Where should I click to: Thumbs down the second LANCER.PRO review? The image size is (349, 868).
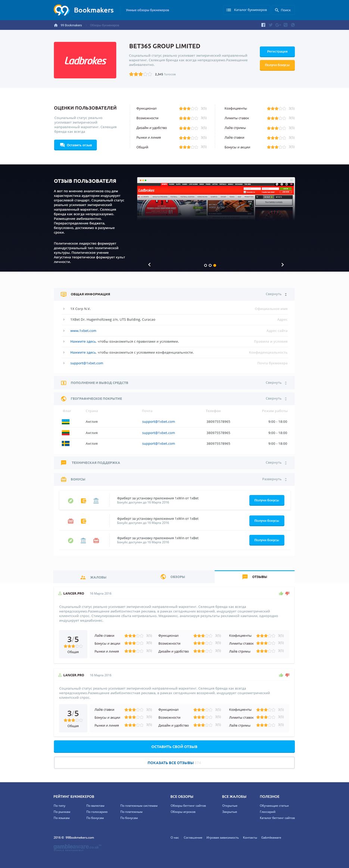coord(287,675)
